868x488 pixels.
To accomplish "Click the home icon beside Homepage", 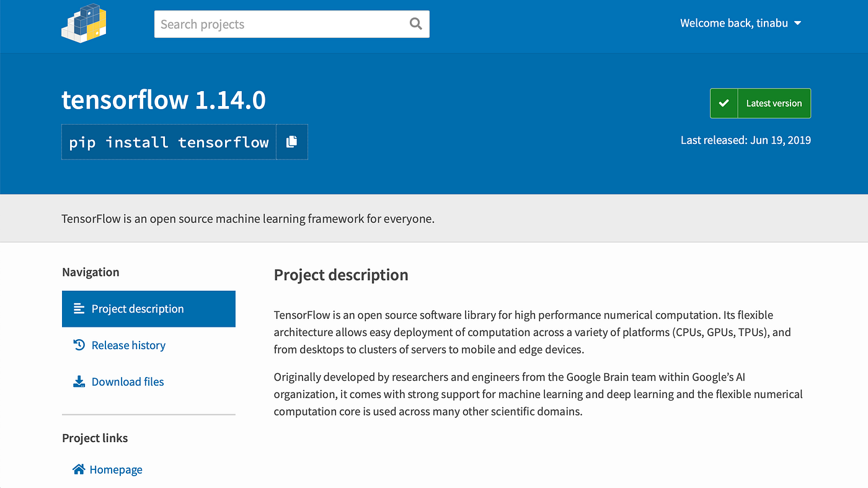I will point(79,469).
